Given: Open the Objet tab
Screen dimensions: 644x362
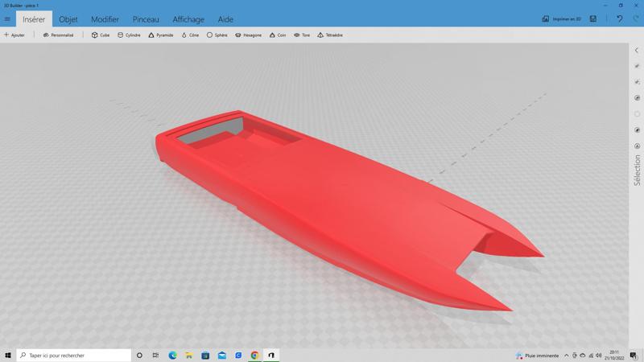Looking at the screenshot, I should [x=68, y=19].
